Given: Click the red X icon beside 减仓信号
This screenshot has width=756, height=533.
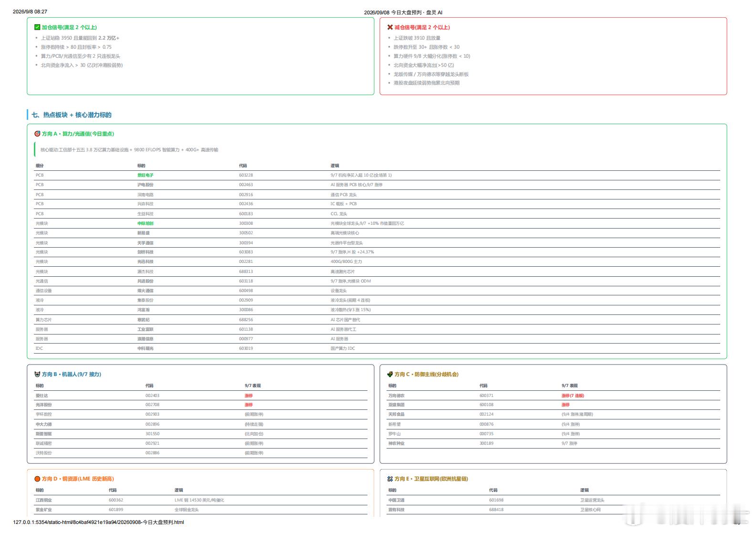Looking at the screenshot, I should tap(390, 27).
